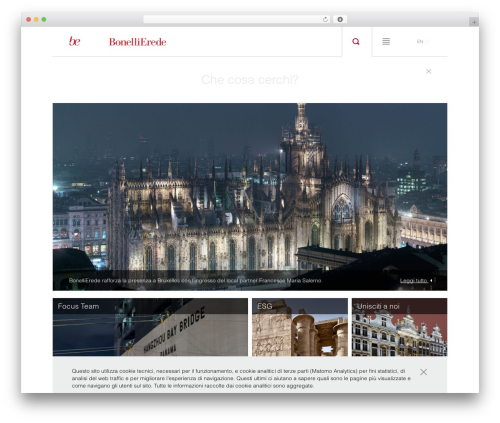Open the hamburger menu icon
Image resolution: width=500 pixels, height=423 pixels.
[386, 42]
